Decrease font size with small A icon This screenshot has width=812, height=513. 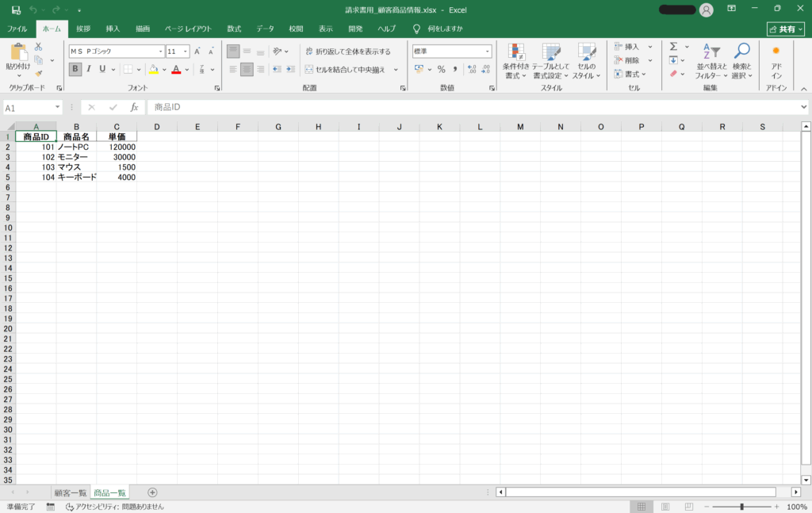point(211,52)
